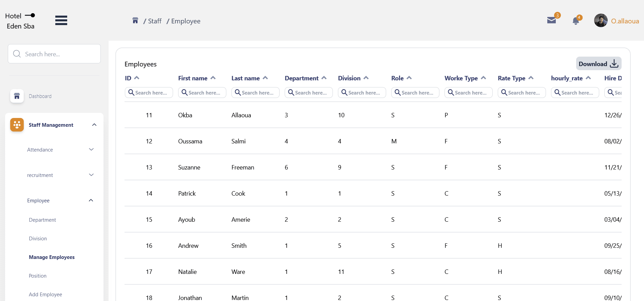The image size is (644, 301).
Task: Sort by Department column arrow
Action: point(324,78)
